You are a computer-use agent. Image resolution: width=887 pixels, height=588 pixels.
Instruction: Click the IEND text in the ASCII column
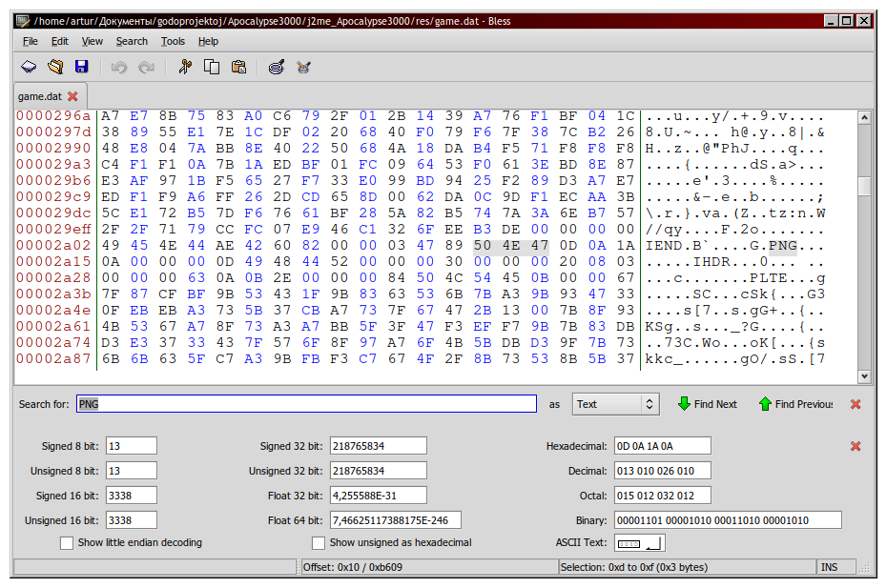664,246
